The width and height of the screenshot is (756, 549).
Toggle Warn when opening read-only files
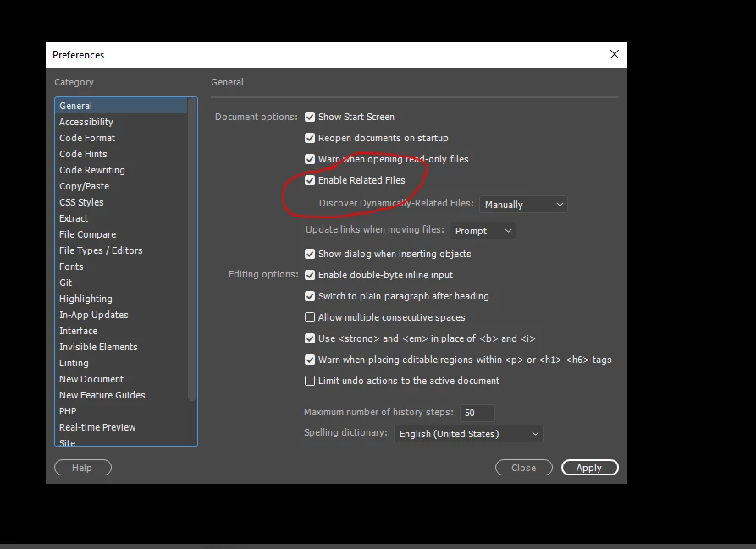[310, 159]
